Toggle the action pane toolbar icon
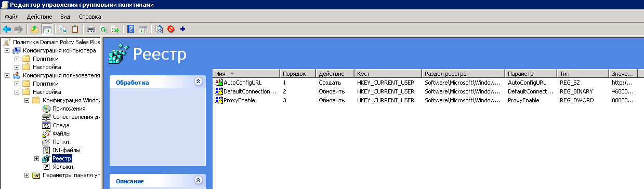 (143, 29)
